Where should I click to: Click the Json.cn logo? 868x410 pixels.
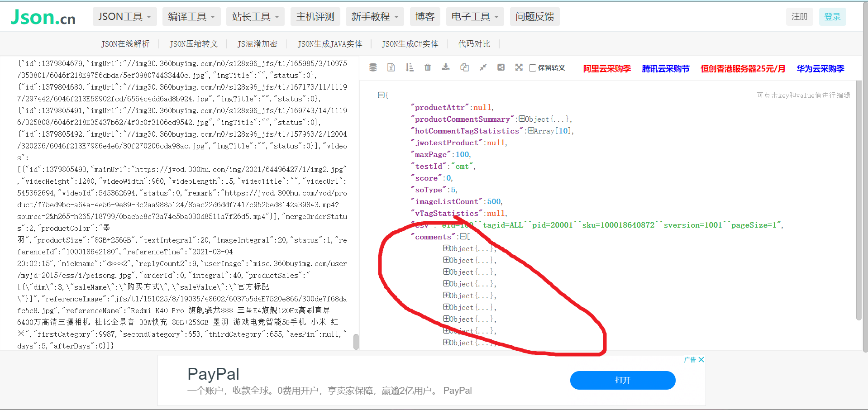pyautogui.click(x=43, y=17)
